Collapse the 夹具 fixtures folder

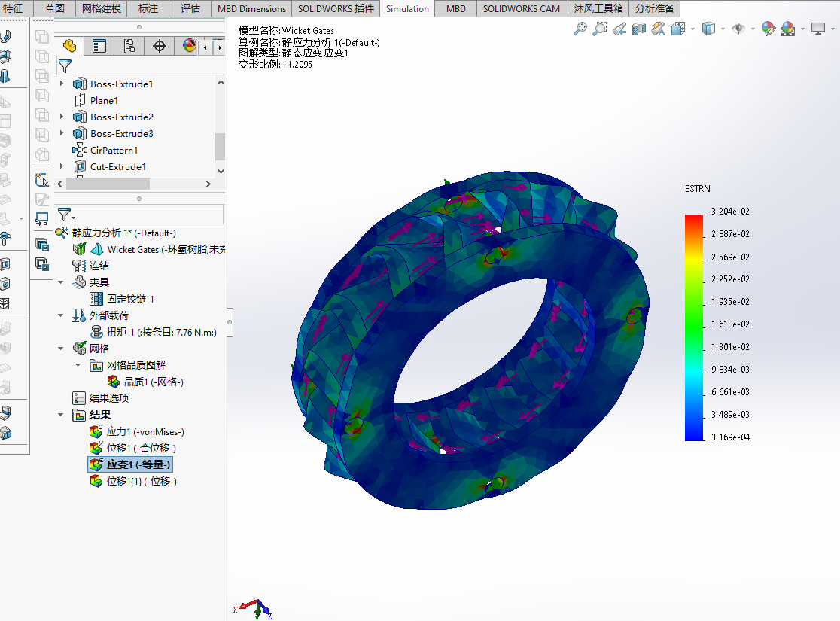pyautogui.click(x=60, y=282)
